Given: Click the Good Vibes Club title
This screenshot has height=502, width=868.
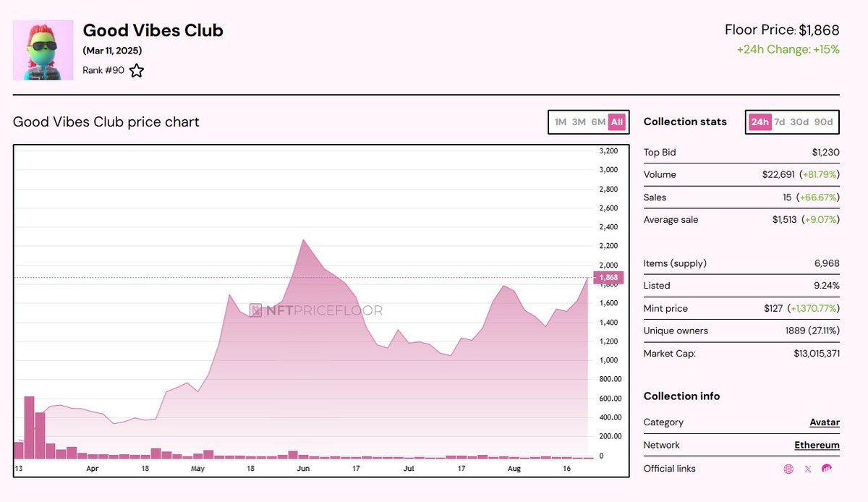Looking at the screenshot, I should pyautogui.click(x=153, y=30).
